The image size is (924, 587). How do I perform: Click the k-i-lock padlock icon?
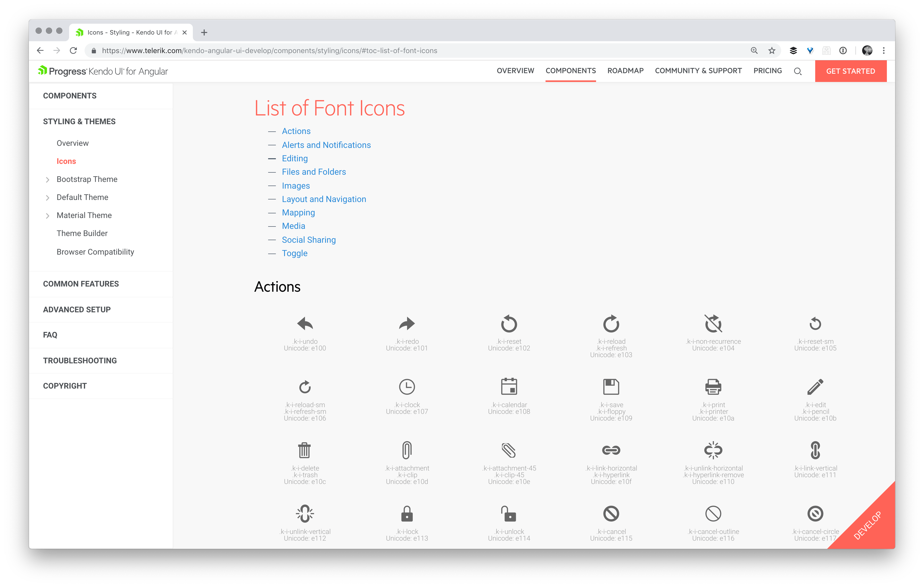pyautogui.click(x=407, y=514)
